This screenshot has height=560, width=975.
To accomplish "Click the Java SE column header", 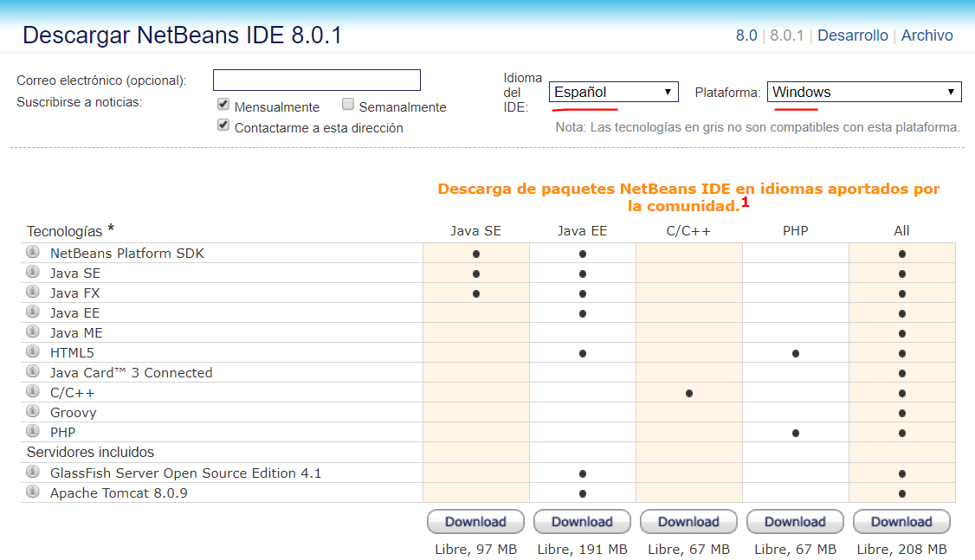I will tap(475, 231).
